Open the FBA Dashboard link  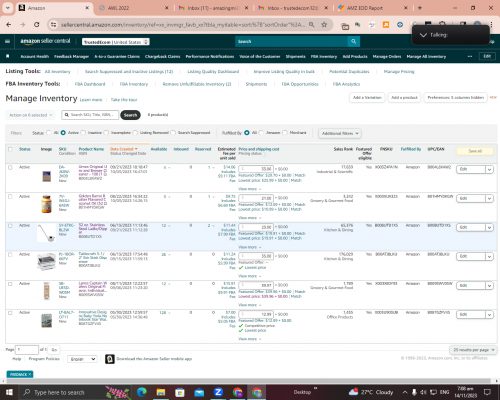coord(90,84)
